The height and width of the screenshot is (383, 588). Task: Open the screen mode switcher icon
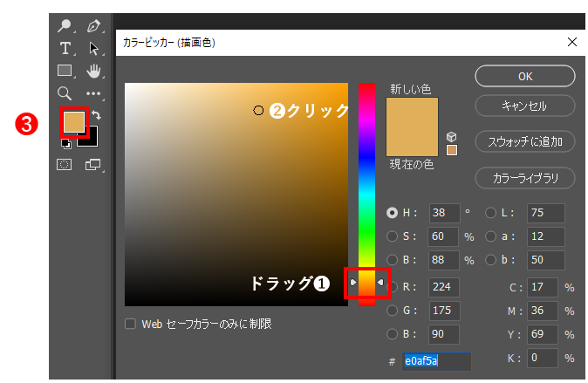(92, 163)
